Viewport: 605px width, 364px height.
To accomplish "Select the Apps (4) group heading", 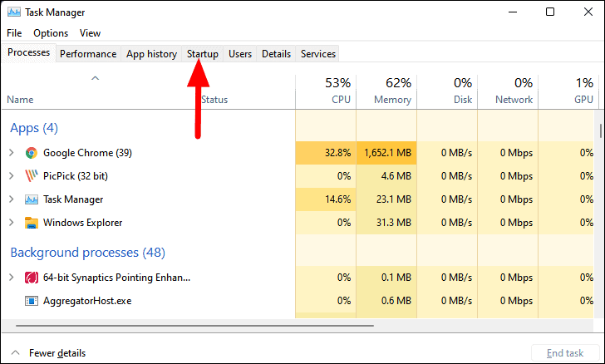I will 34,128.
